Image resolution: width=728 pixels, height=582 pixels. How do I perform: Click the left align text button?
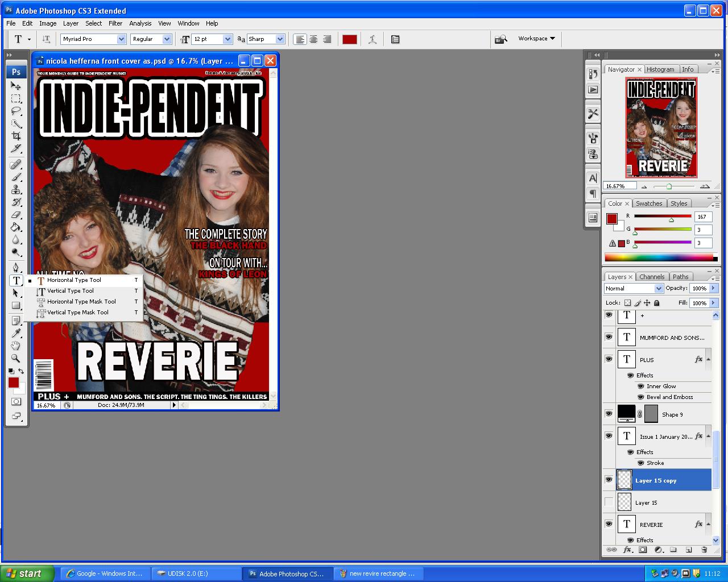point(300,39)
